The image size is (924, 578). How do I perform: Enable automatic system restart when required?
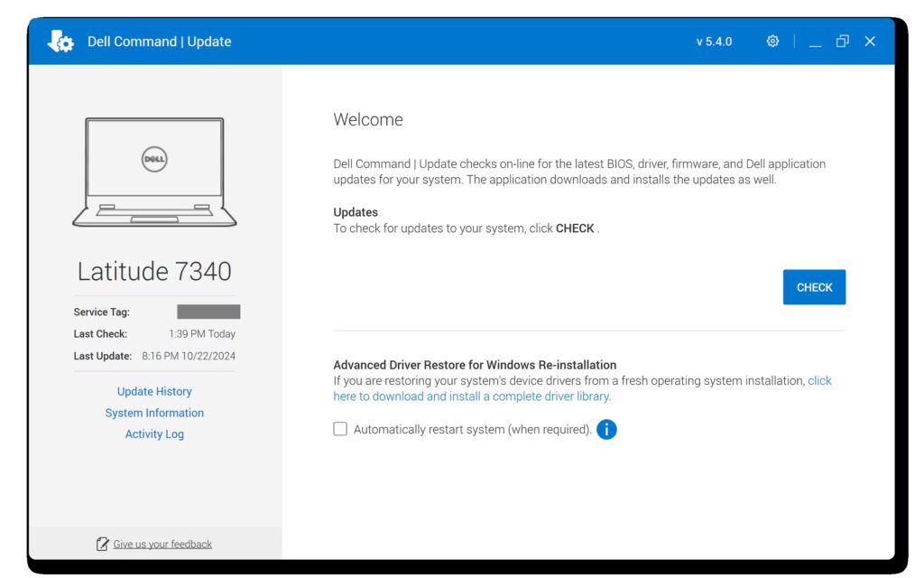340,428
